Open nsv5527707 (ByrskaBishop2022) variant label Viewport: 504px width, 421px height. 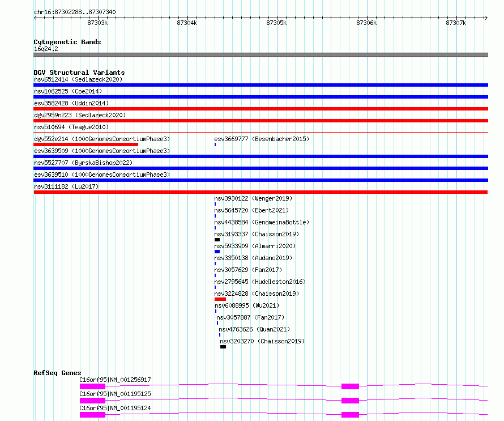coord(83,163)
